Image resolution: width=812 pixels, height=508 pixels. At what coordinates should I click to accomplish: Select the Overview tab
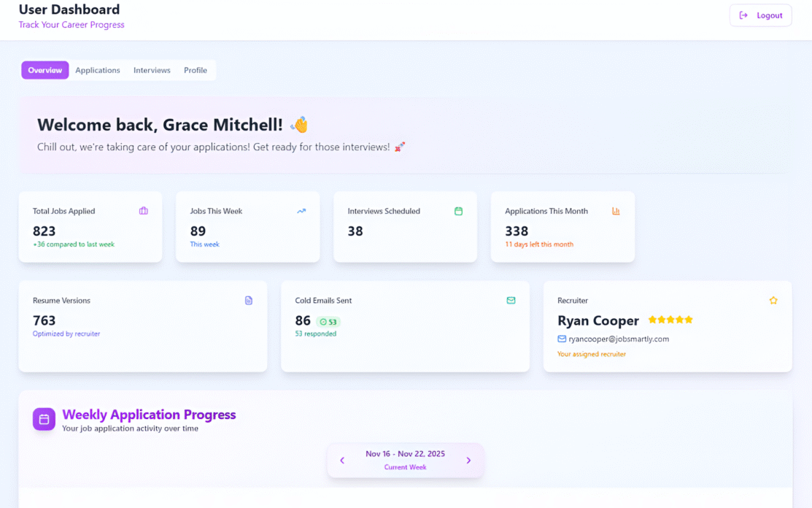(x=45, y=70)
